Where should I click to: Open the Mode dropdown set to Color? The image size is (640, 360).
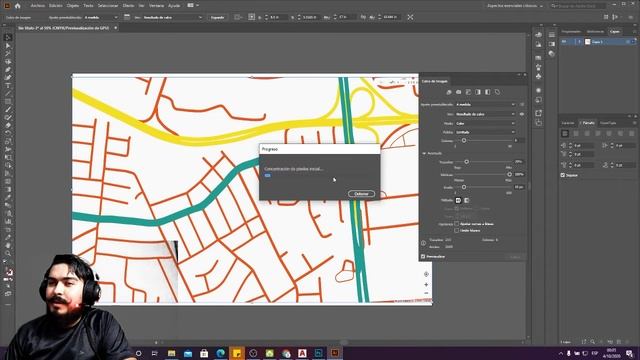(x=485, y=123)
